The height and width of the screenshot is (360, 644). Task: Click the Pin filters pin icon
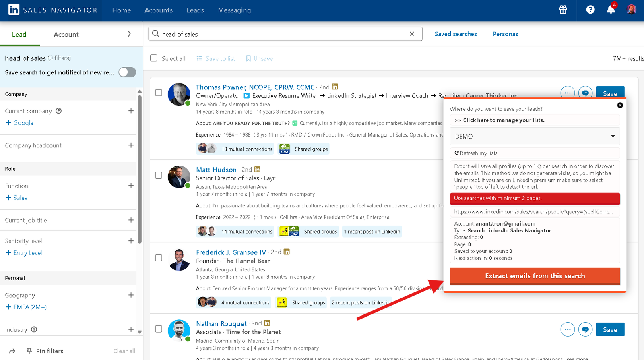[x=29, y=351]
